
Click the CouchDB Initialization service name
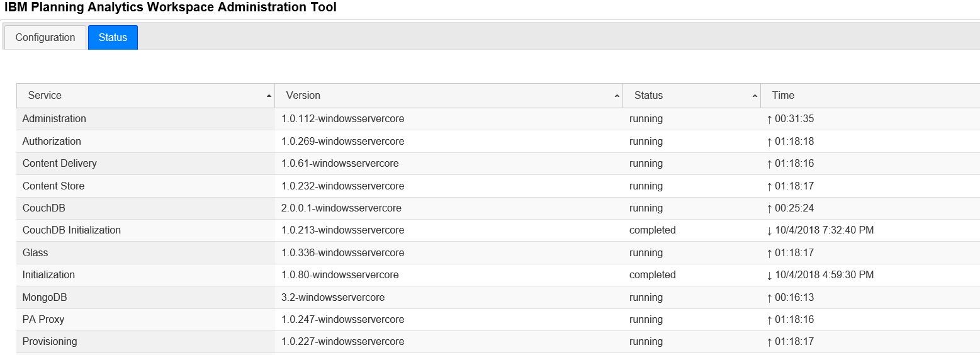[71, 230]
